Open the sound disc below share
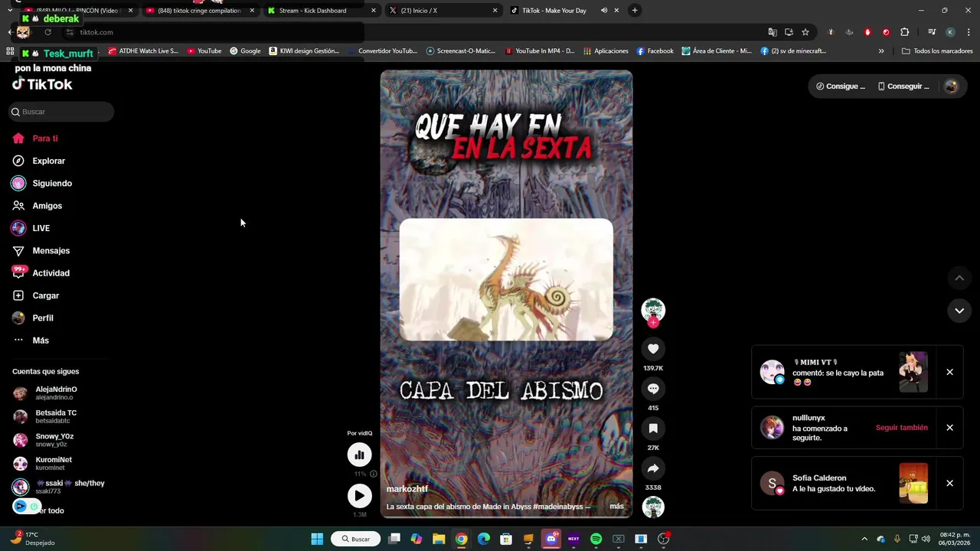This screenshot has width=980, height=551. 653,507
